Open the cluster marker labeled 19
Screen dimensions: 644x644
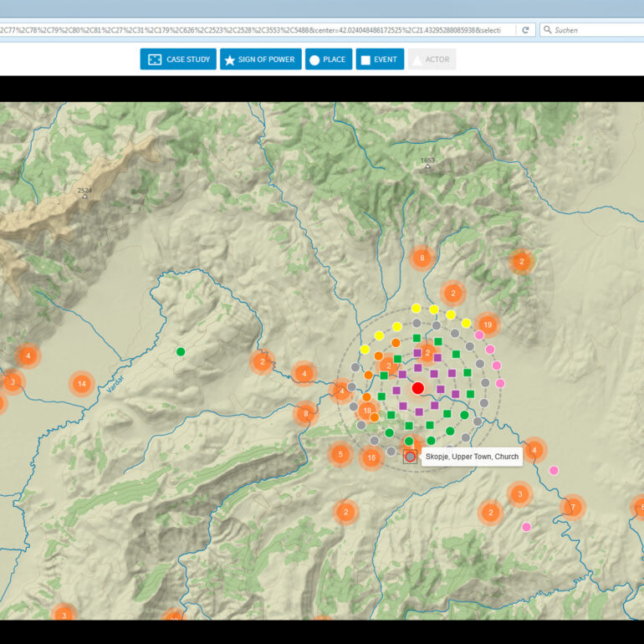[488, 325]
